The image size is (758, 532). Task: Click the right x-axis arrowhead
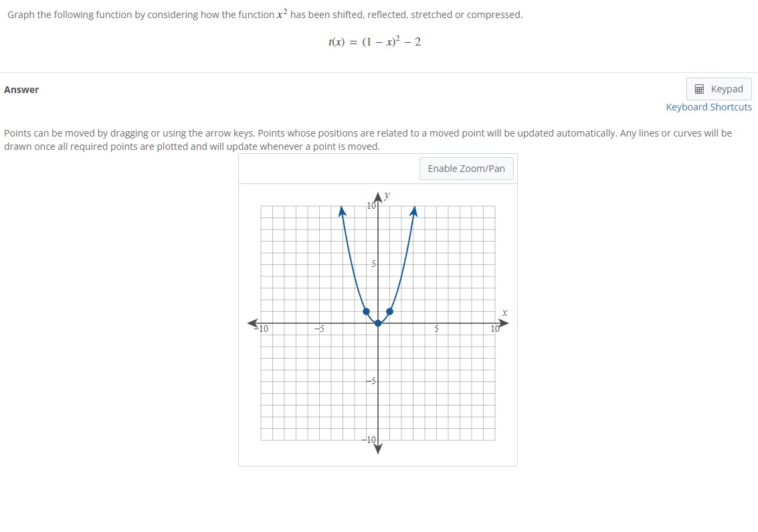tap(504, 323)
